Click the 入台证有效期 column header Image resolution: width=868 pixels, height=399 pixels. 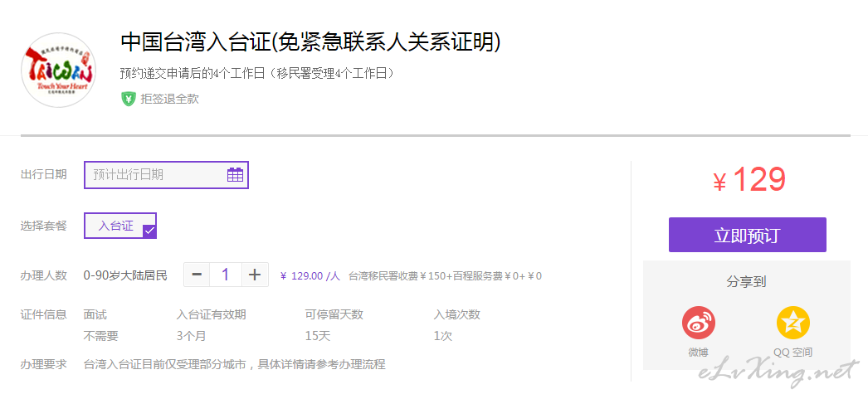pyautogui.click(x=212, y=314)
